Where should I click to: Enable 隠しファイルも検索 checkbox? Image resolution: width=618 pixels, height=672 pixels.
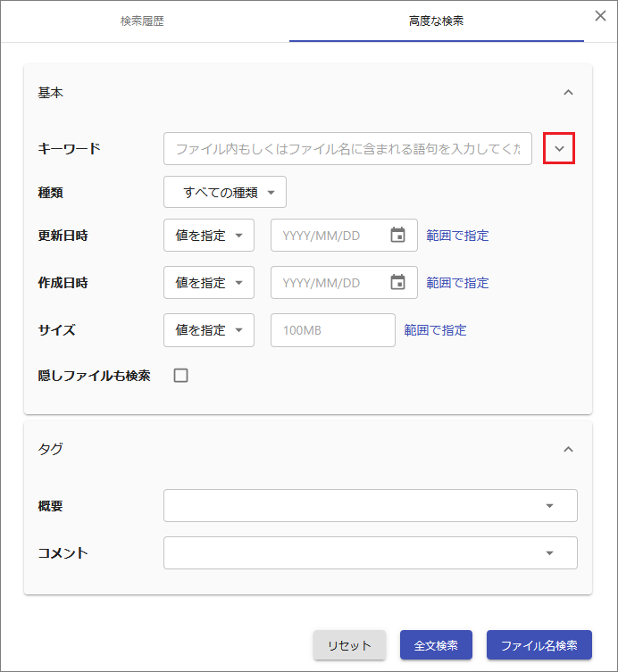pos(180,376)
